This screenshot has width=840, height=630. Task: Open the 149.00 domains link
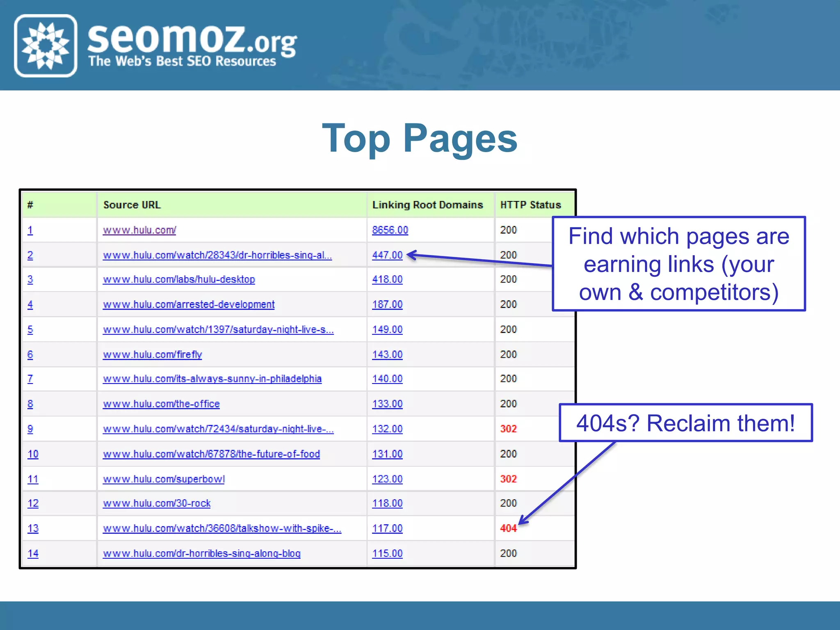pos(387,329)
